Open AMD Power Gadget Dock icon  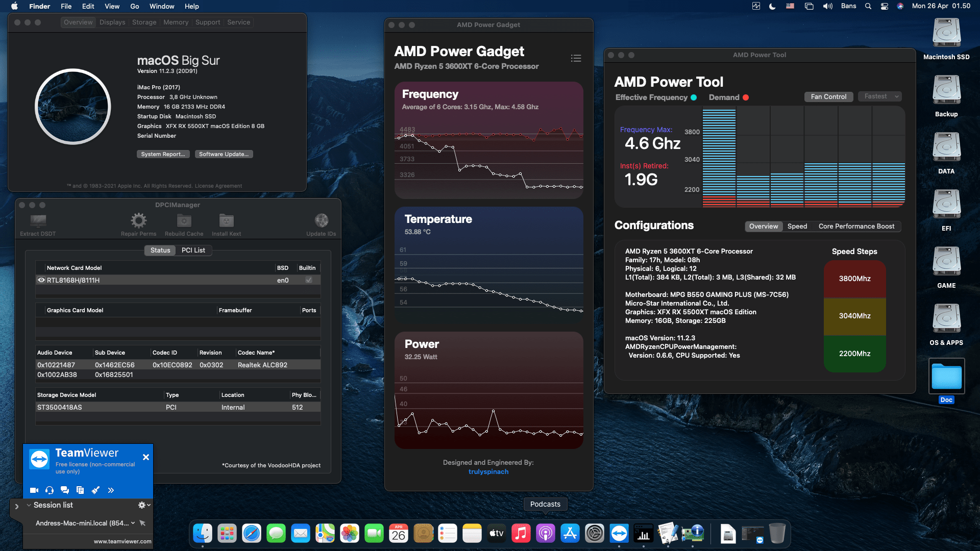644,534
